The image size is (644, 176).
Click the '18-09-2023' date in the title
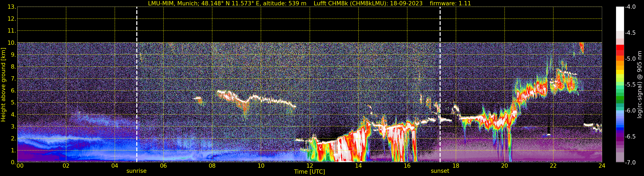tap(406, 3)
